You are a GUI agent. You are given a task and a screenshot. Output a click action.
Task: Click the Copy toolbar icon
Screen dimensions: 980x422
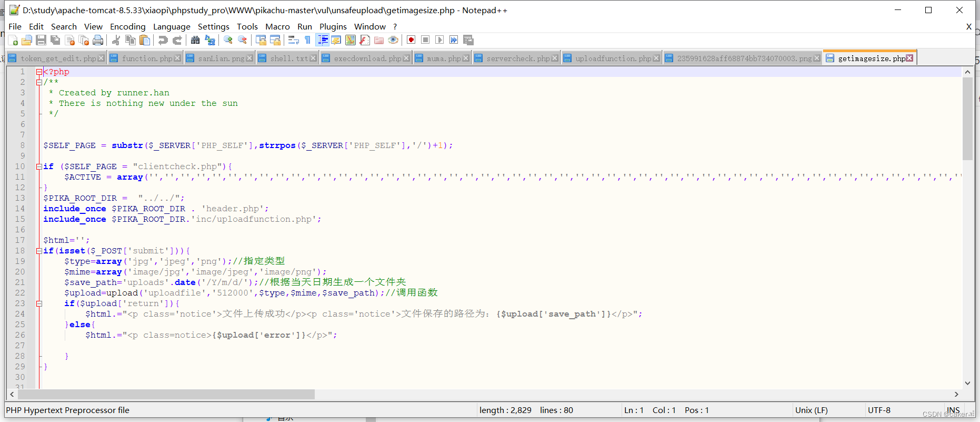point(131,40)
